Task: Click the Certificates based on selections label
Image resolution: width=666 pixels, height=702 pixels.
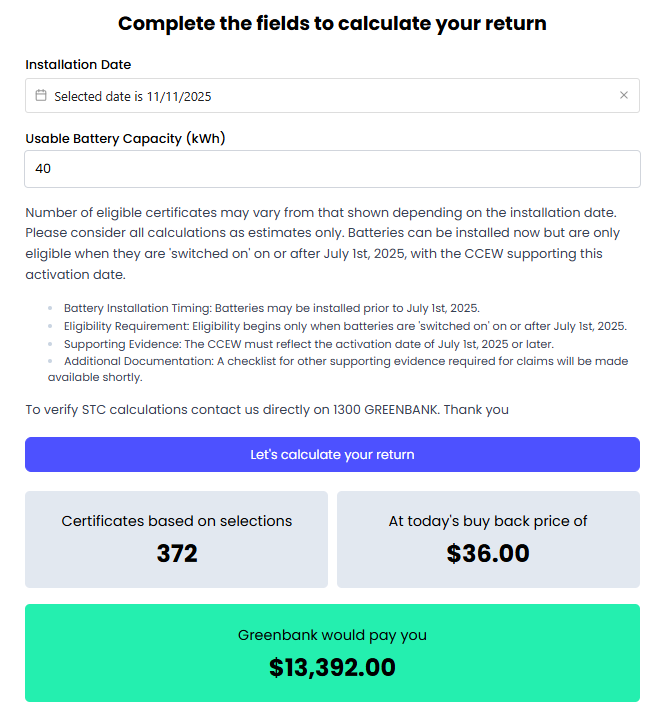Action: pyautogui.click(x=177, y=521)
